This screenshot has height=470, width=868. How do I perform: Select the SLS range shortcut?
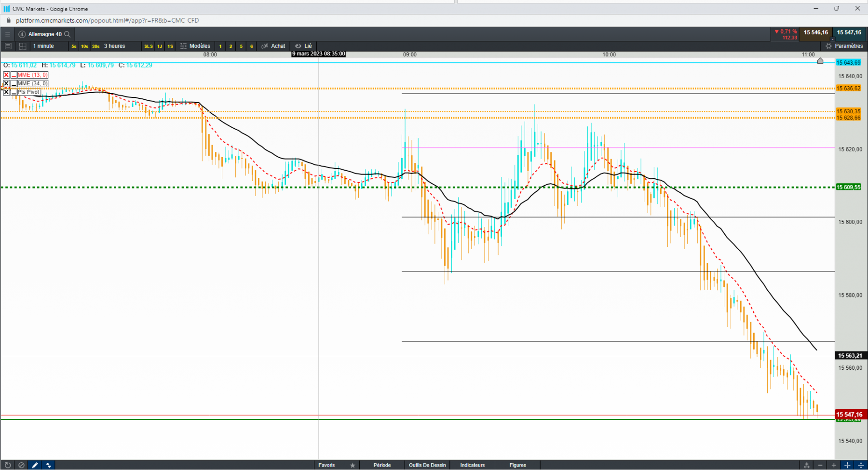(149, 46)
